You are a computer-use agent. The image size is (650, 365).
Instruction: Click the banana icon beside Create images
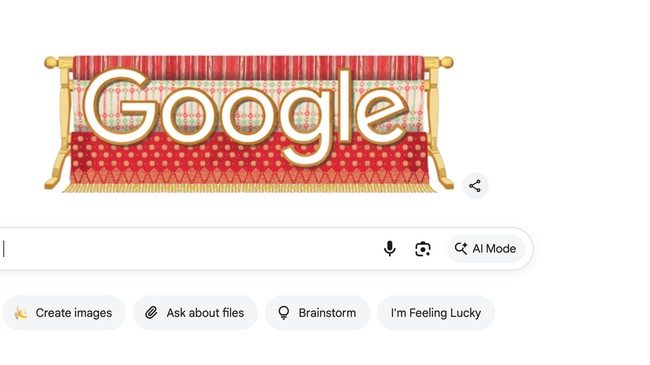[21, 313]
